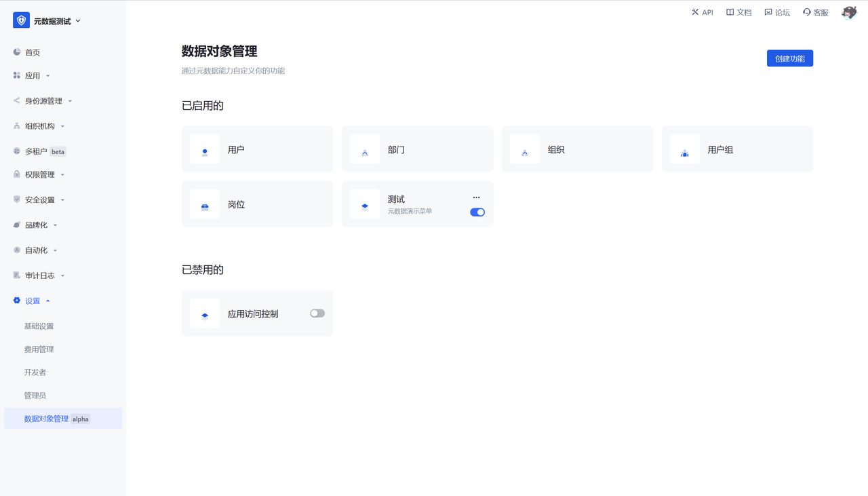Image resolution: width=868 pixels, height=496 pixels.
Task: Enable the 应用访问控制 toggle
Action: tap(317, 313)
